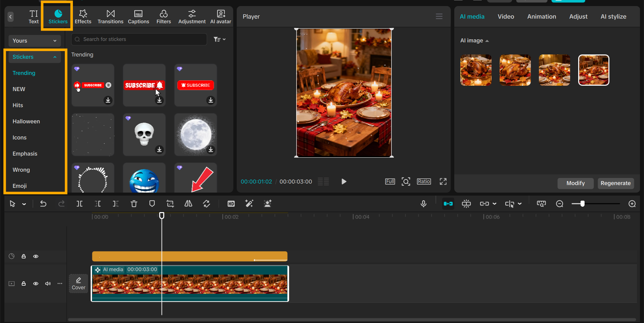
Task: Split the clip at the playhead
Action: (80, 203)
